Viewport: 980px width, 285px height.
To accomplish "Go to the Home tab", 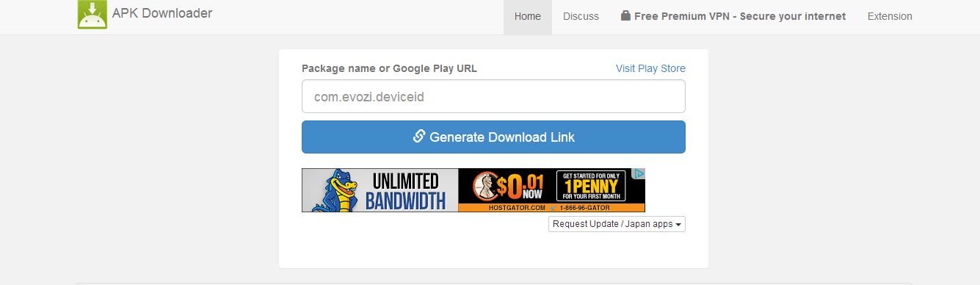I will pos(528,16).
